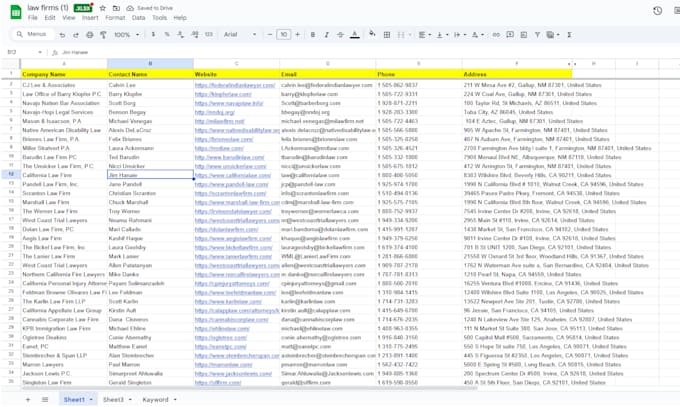
Task: Click the Undo arrow
Action: click(x=62, y=35)
